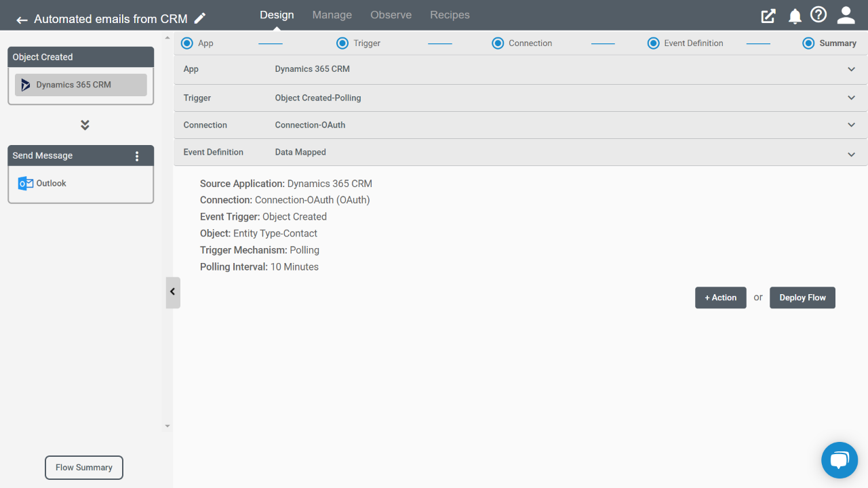The height and width of the screenshot is (488, 868).
Task: Click the Deploy Flow button
Action: [x=802, y=298]
